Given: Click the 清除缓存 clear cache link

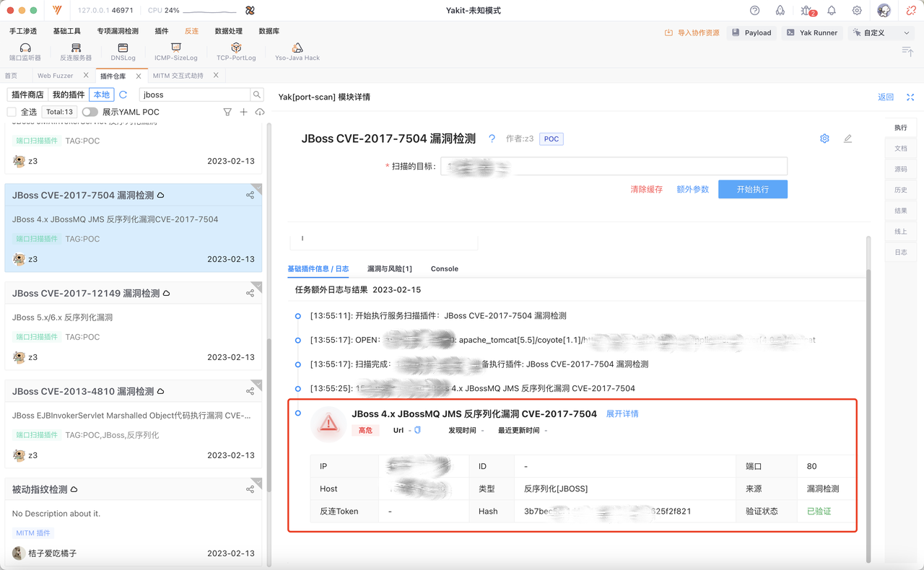Looking at the screenshot, I should pyautogui.click(x=646, y=189).
